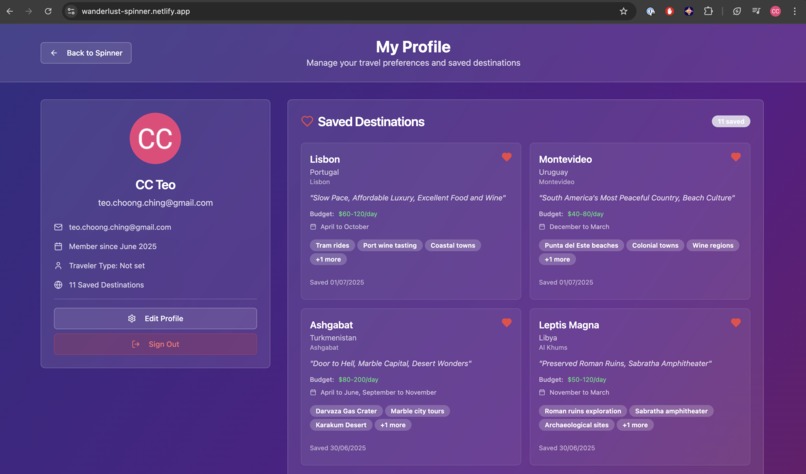Viewport: 806px width, 474px height.
Task: Unsave Montevideo with its heart icon
Action: pyautogui.click(x=736, y=157)
